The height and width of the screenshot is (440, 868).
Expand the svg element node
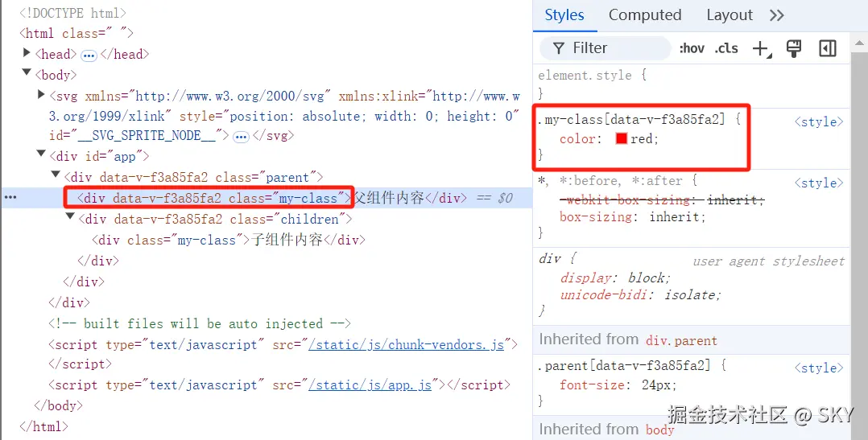pyautogui.click(x=40, y=95)
